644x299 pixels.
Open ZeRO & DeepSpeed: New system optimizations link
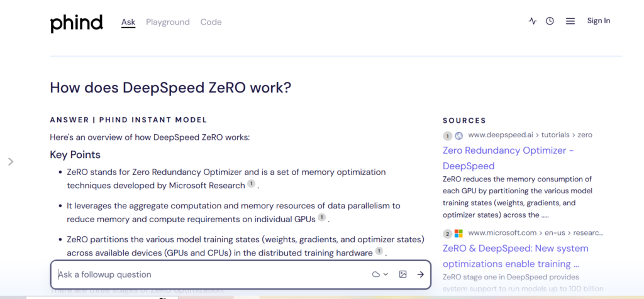coord(516,256)
